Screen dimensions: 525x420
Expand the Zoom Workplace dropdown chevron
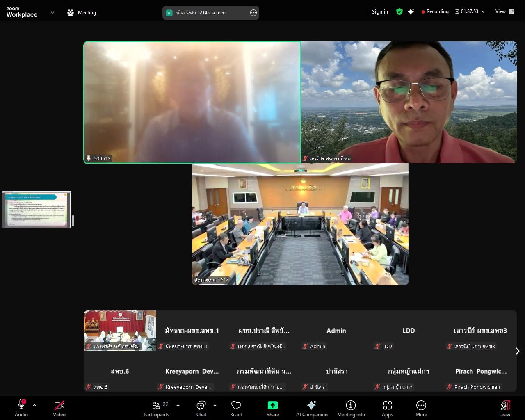(52, 12)
